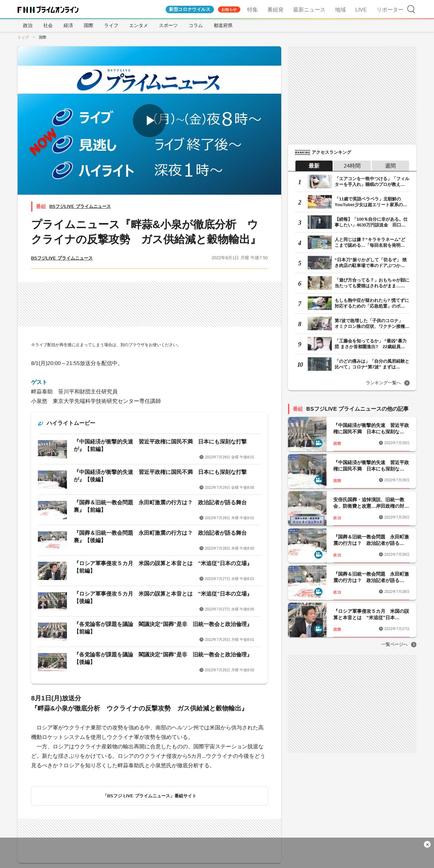This screenshot has width=434, height=868.
Task: Open rank 4 キラキラネーム article
Action: (352, 242)
